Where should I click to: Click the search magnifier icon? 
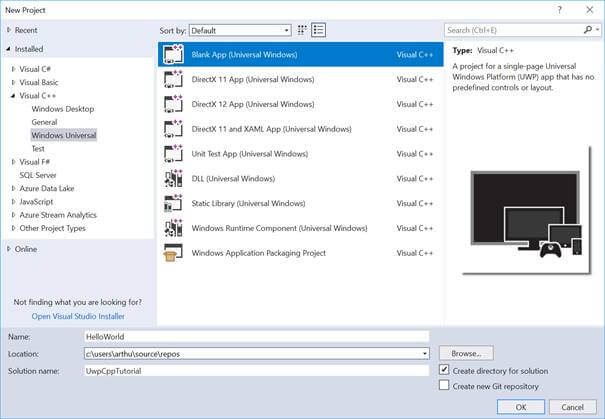(x=588, y=30)
